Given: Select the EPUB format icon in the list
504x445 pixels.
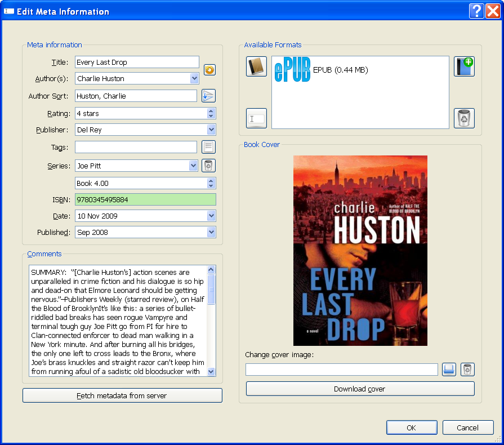Looking at the screenshot, I should [x=292, y=69].
